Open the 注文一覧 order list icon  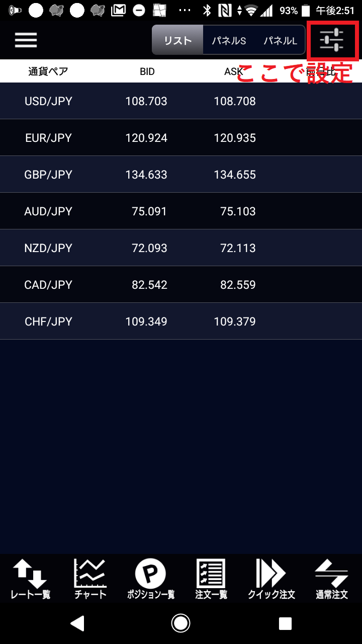[x=211, y=579]
